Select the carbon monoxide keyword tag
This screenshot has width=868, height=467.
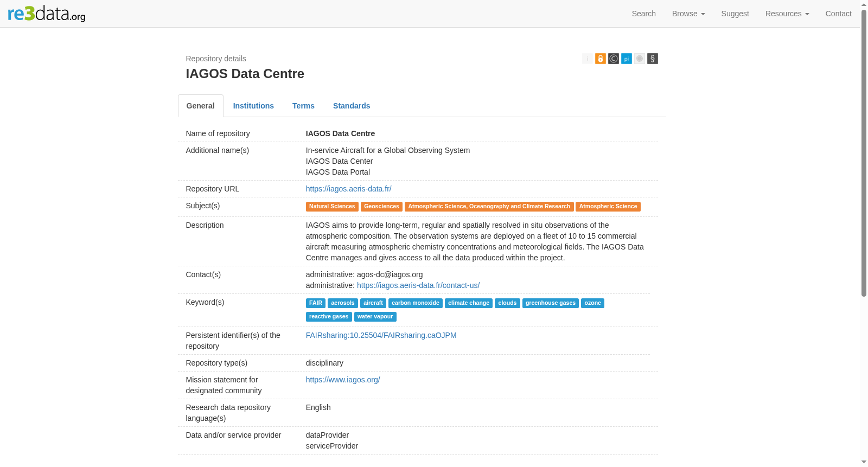(x=416, y=303)
